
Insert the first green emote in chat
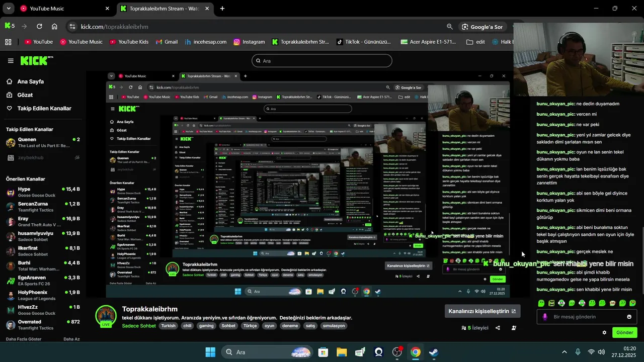(541, 303)
